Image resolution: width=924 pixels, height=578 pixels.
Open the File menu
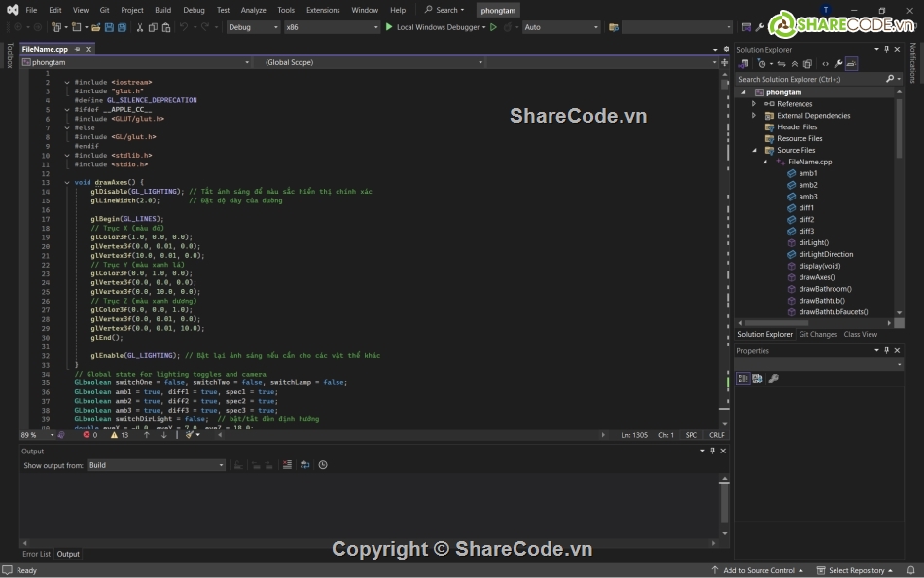32,10
